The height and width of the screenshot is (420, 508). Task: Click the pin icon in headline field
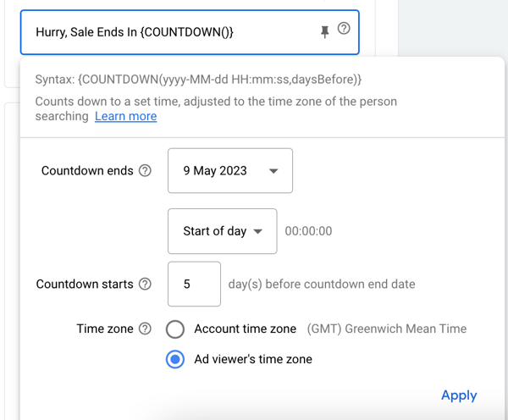click(324, 32)
